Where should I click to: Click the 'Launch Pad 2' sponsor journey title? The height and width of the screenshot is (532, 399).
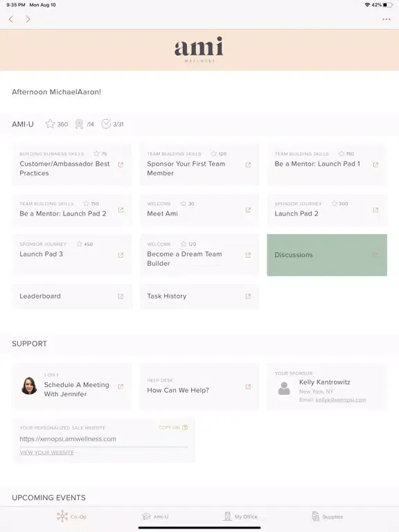coord(296,214)
